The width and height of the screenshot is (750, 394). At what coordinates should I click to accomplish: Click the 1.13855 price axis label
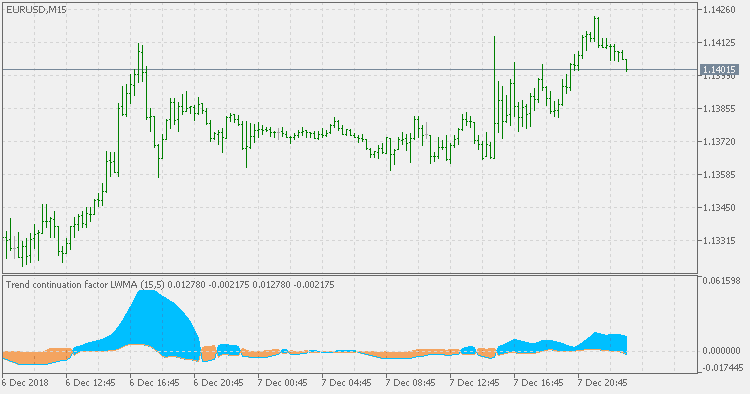[719, 109]
